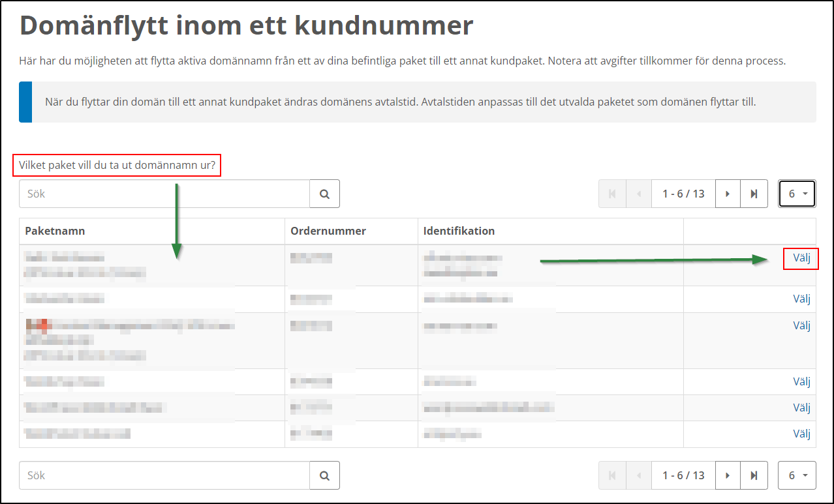Click the first-page arrow in the top paginator

click(x=611, y=194)
